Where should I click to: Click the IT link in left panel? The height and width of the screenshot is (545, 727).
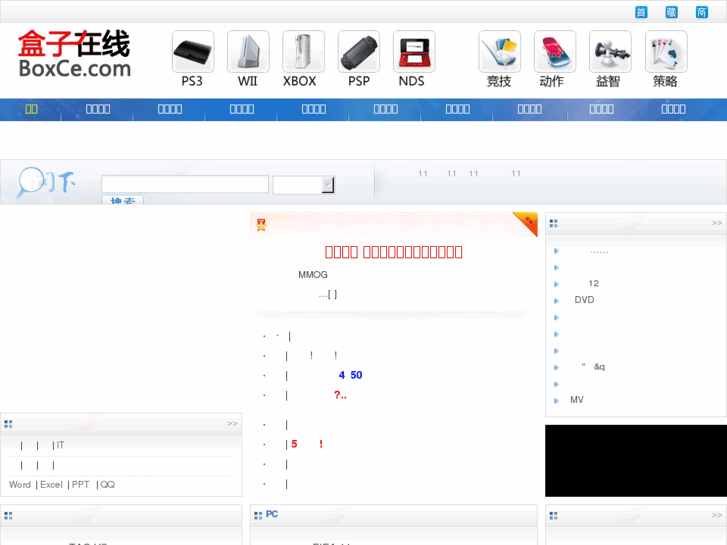click(x=60, y=445)
